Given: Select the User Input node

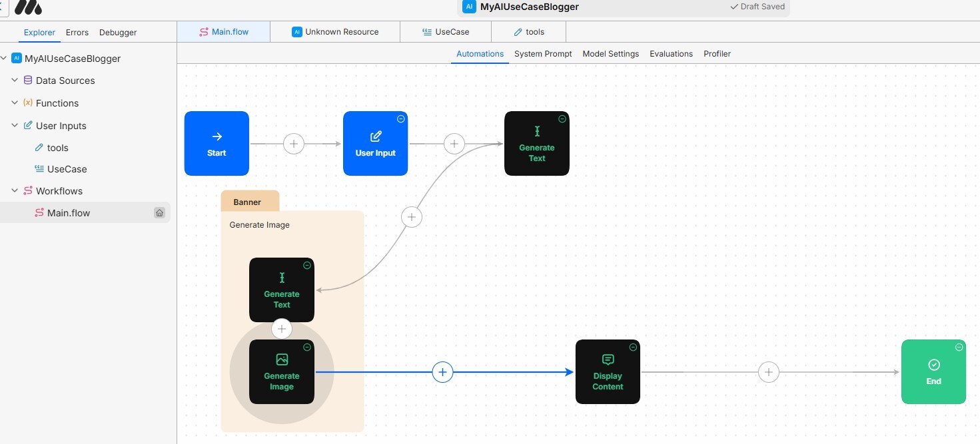Looking at the screenshot, I should (375, 143).
